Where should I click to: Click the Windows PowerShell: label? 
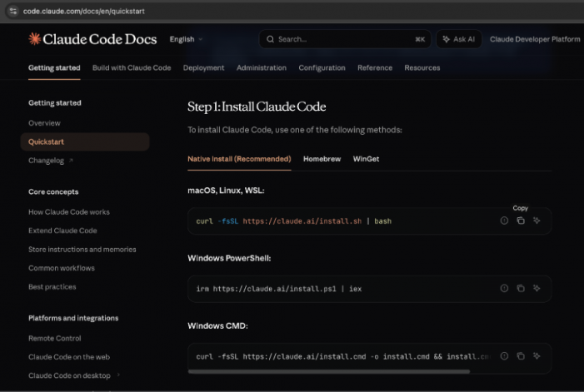coord(229,258)
